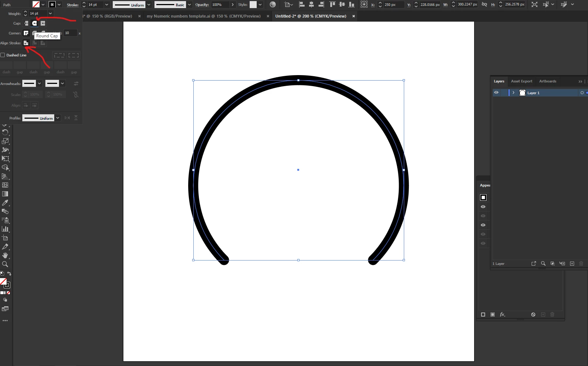Vertical align top in control bar

click(332, 4)
